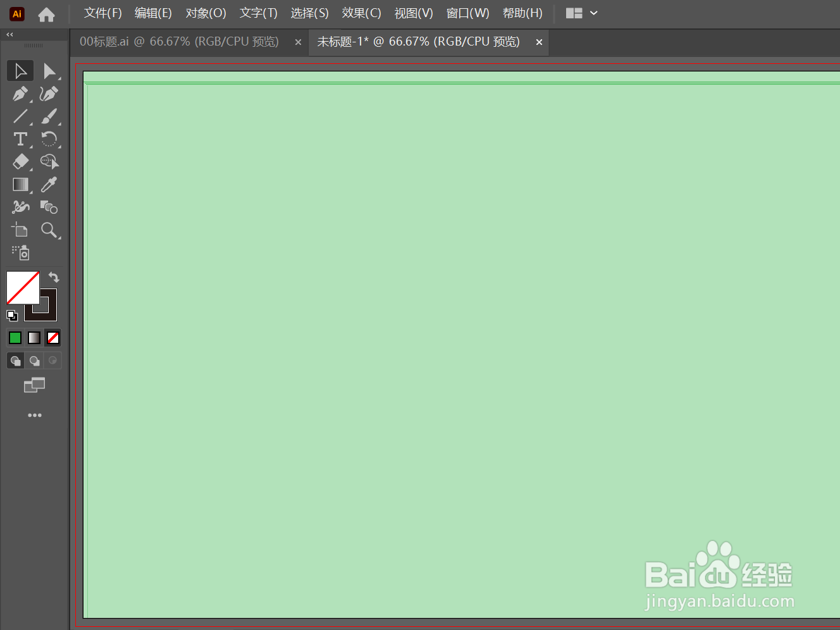Select the Zoom magnifier tool

tap(49, 230)
